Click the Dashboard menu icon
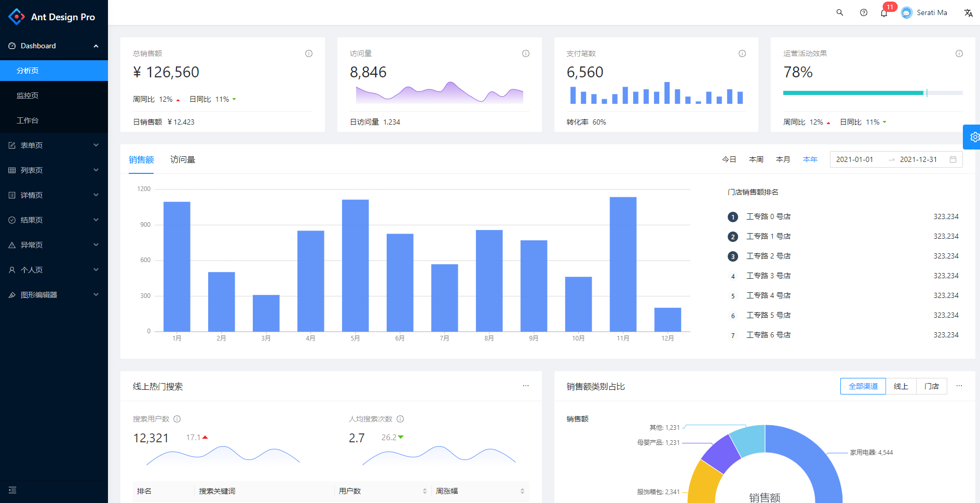980x503 pixels. (x=12, y=46)
